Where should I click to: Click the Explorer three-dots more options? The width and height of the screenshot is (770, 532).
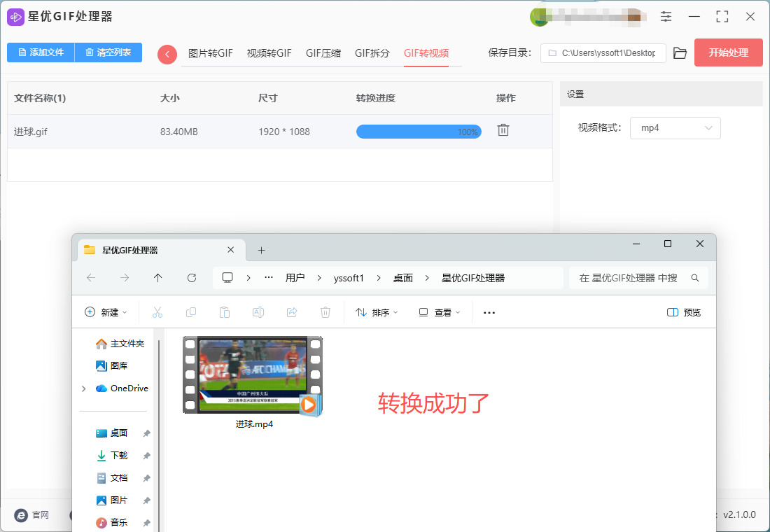[x=489, y=313]
